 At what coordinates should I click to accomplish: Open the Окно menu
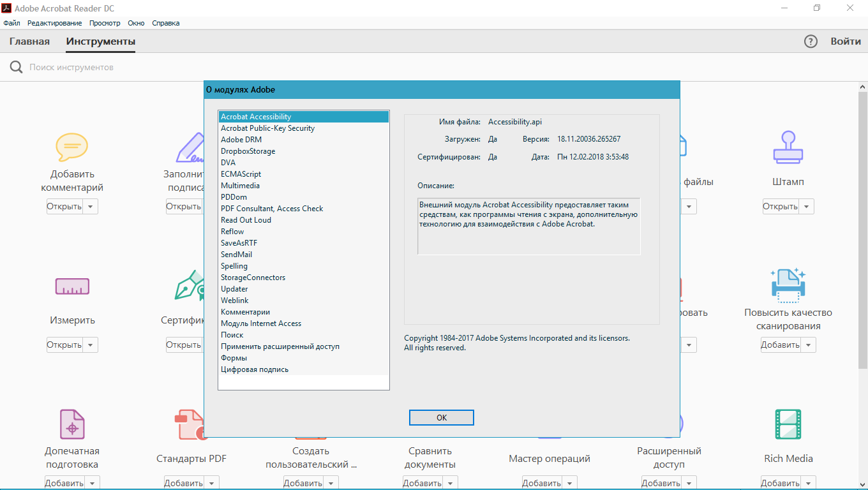(x=136, y=23)
